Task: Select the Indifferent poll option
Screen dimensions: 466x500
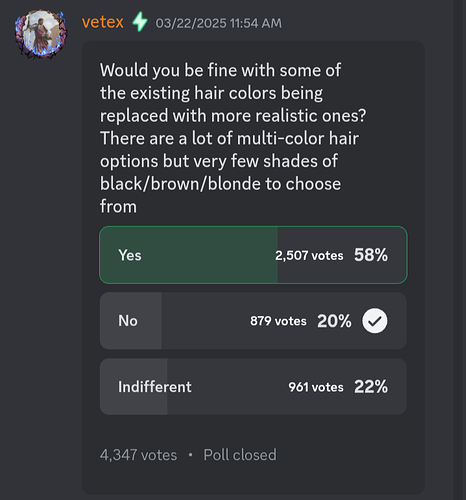Action: [253, 387]
